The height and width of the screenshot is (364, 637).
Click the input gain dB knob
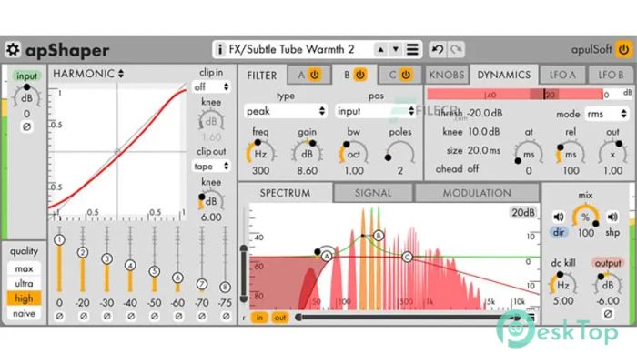coord(26,97)
